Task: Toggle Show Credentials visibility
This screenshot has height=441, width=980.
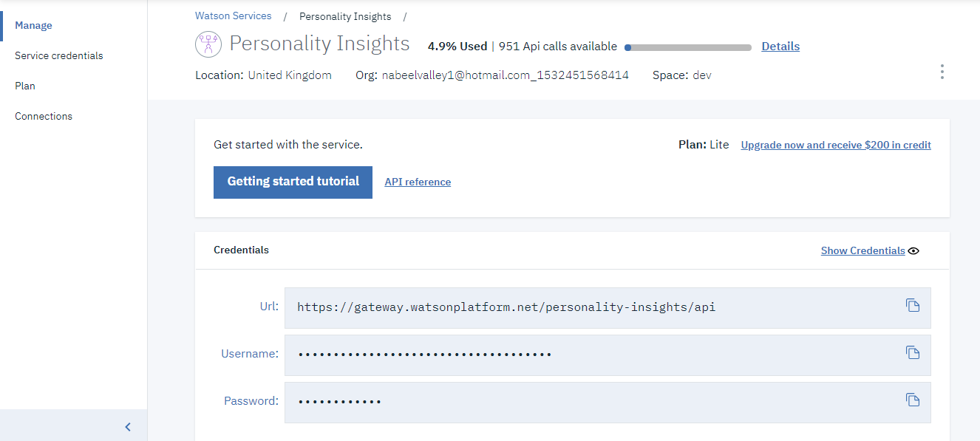Action: pos(862,250)
